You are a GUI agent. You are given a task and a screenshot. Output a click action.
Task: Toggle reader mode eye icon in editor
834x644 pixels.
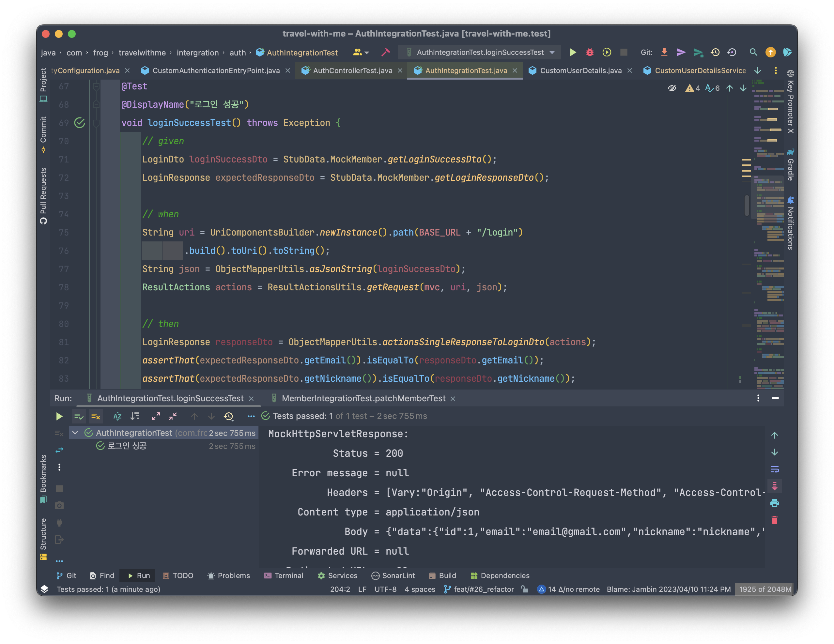tap(672, 88)
